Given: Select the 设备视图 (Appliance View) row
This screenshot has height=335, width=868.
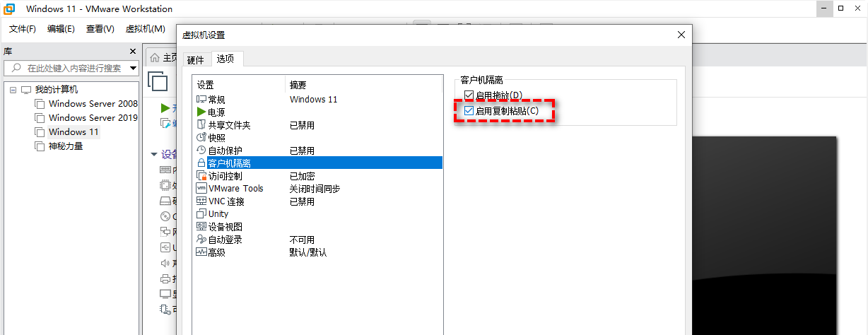Looking at the screenshot, I should 318,227.
